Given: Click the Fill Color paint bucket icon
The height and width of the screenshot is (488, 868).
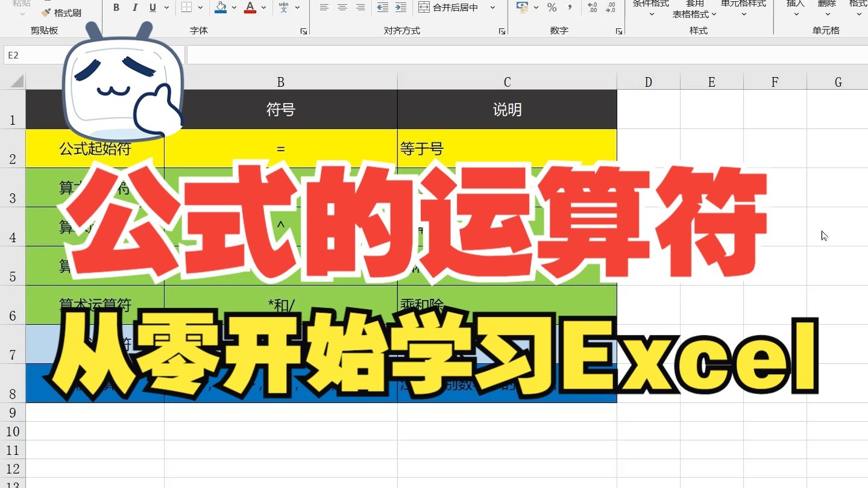Looking at the screenshot, I should pyautogui.click(x=221, y=7).
